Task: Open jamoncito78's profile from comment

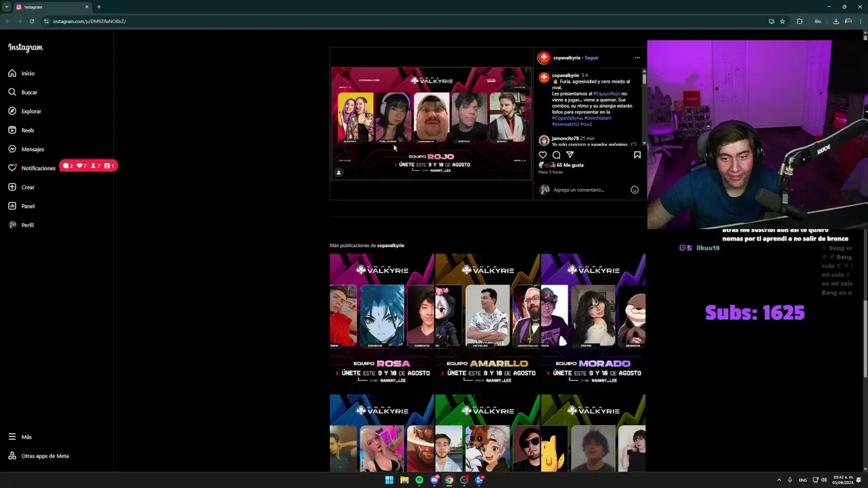Action: click(565, 138)
